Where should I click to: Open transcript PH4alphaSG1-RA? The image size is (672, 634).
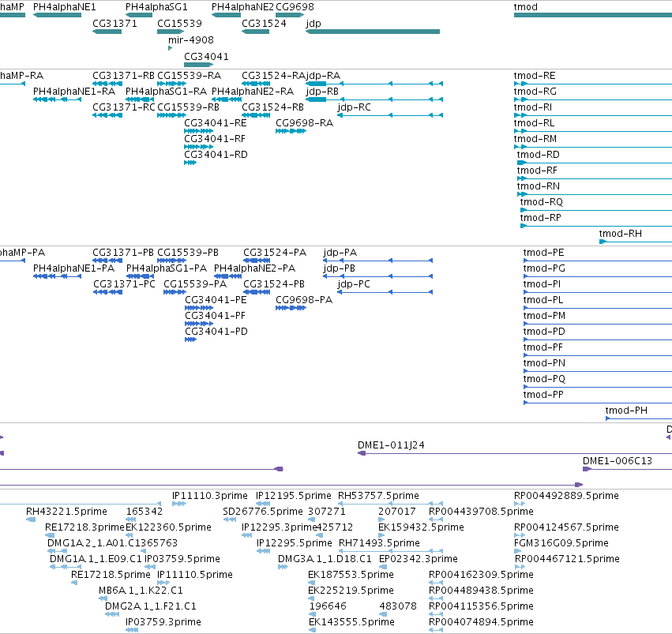tap(167, 92)
